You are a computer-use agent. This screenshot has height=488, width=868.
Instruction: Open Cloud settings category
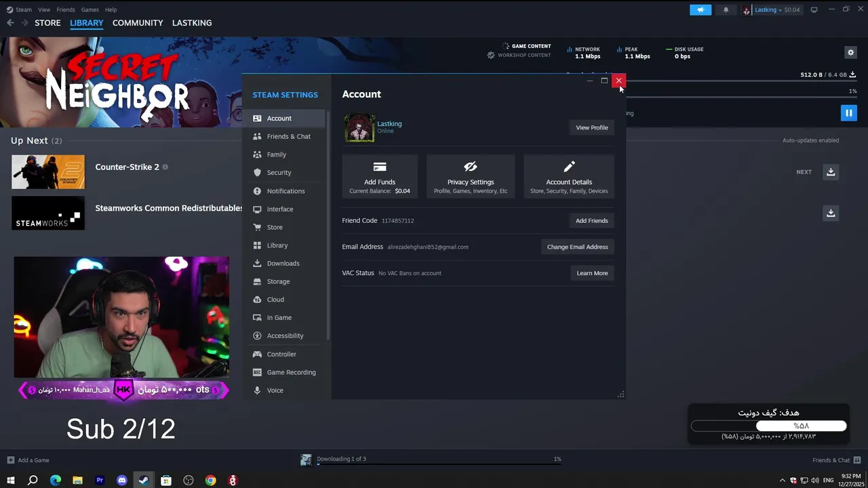click(285, 300)
